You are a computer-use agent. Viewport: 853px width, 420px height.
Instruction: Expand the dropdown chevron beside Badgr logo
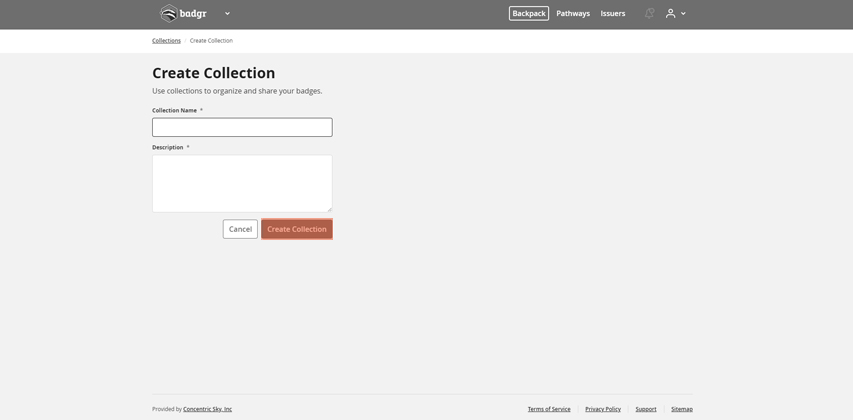[227, 14]
